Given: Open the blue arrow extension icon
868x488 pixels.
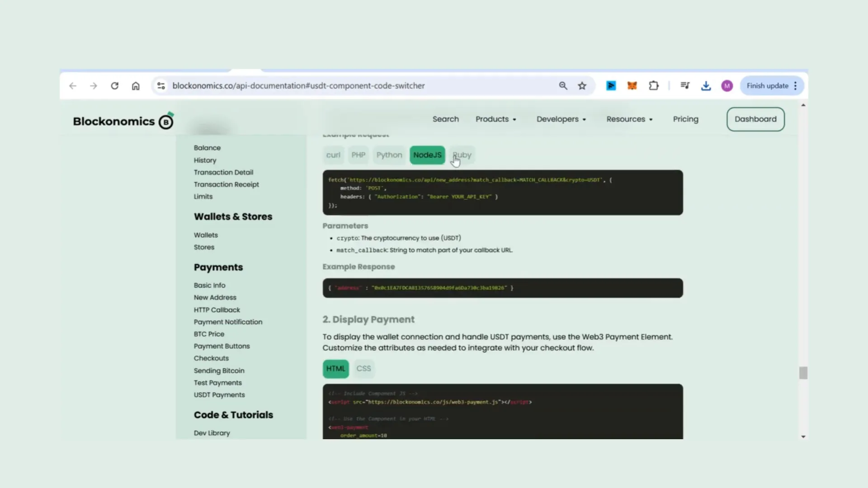Looking at the screenshot, I should pyautogui.click(x=611, y=86).
